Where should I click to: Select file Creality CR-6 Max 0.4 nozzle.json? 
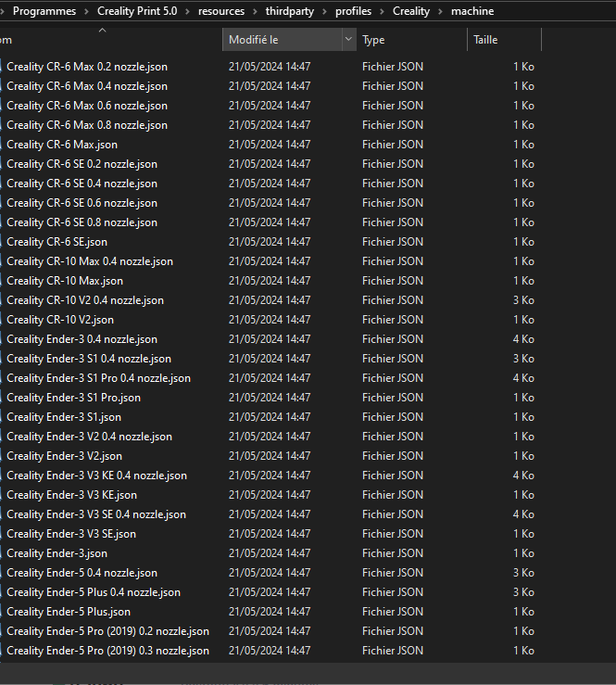[87, 86]
